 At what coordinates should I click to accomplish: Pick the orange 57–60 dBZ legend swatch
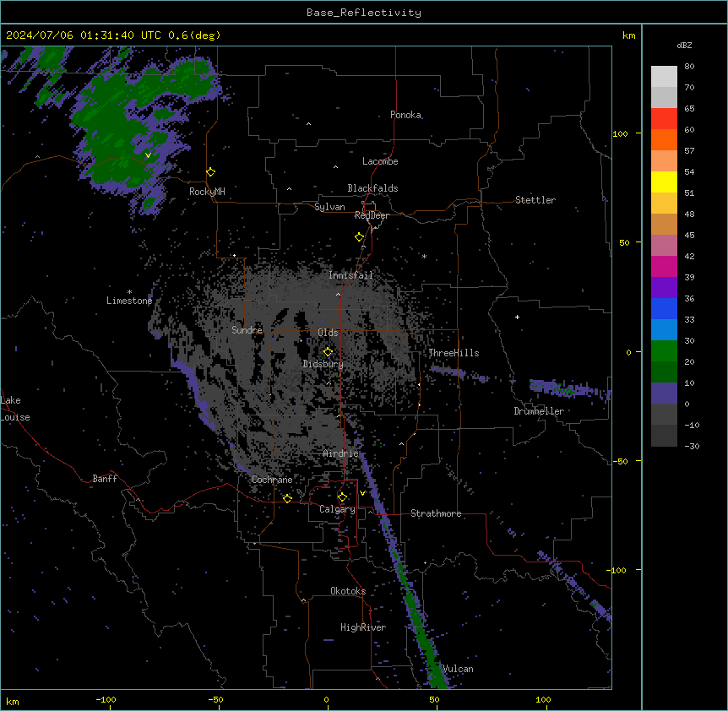tap(664, 139)
